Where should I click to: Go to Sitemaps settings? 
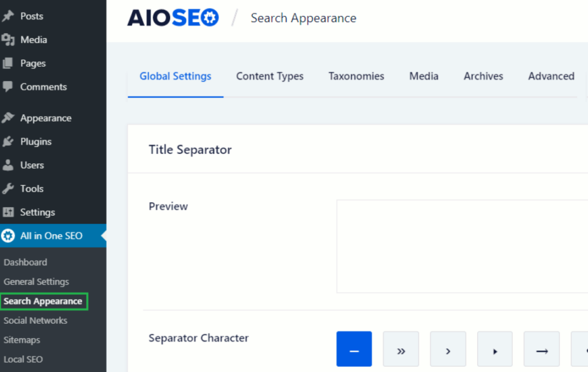22,340
